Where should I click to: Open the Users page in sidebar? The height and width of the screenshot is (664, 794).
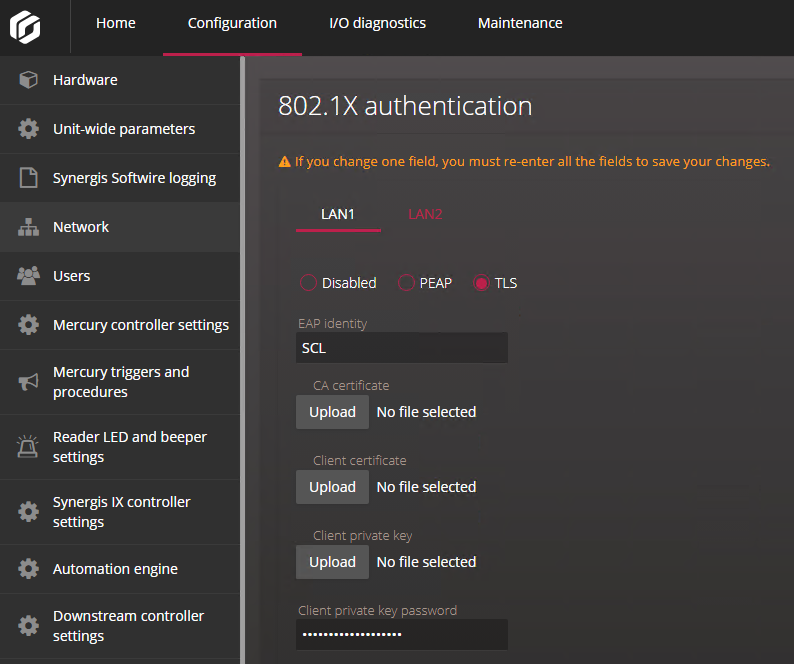120,276
